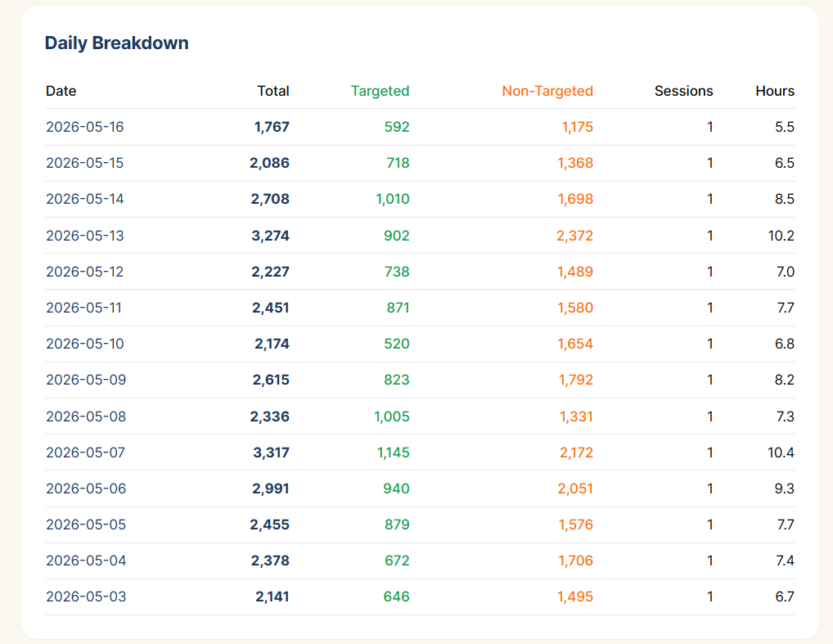Click non-targeted value 1,792

pos(576,380)
